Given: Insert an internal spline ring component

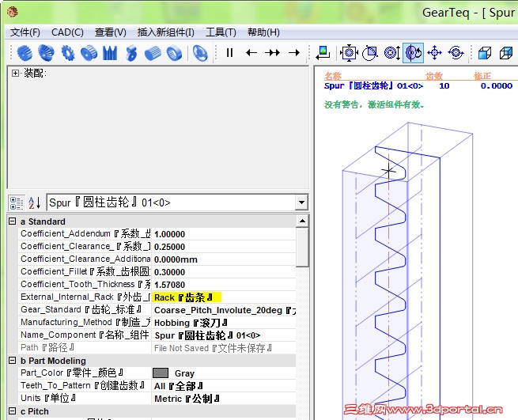Looking at the screenshot, I should click(x=174, y=53).
